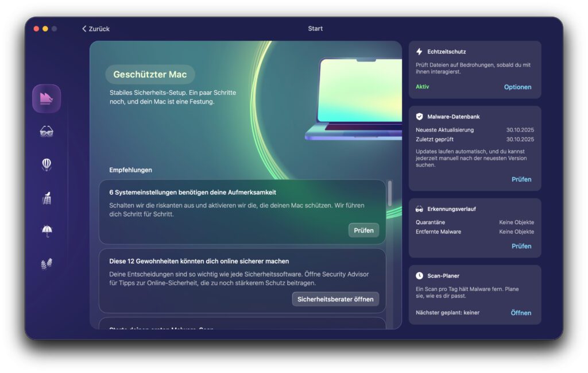
Task: Click the clock icon beside Scan-Planer
Action: [419, 276]
